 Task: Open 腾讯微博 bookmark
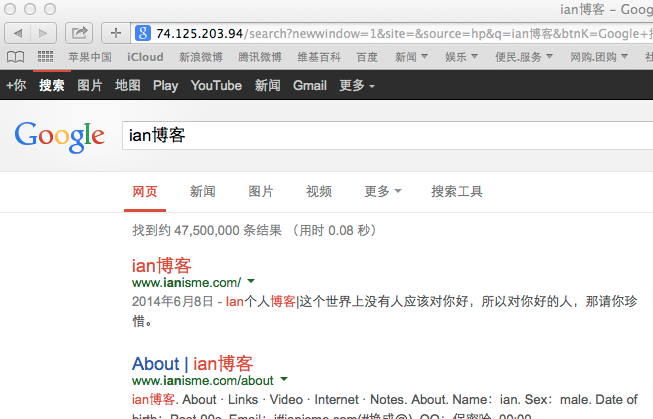point(260,57)
